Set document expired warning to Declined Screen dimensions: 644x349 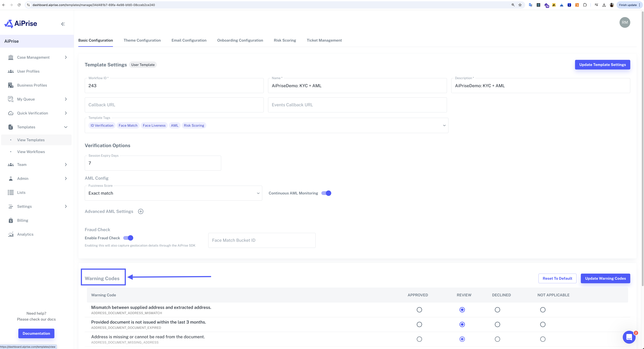coord(497,325)
